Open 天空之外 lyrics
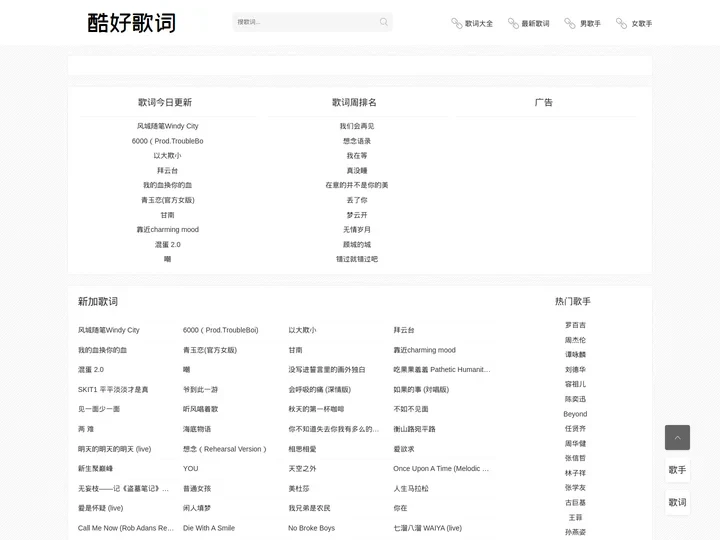 tap(302, 468)
